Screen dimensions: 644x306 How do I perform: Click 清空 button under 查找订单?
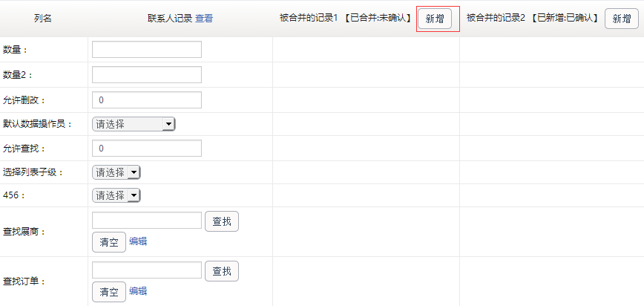coord(109,292)
